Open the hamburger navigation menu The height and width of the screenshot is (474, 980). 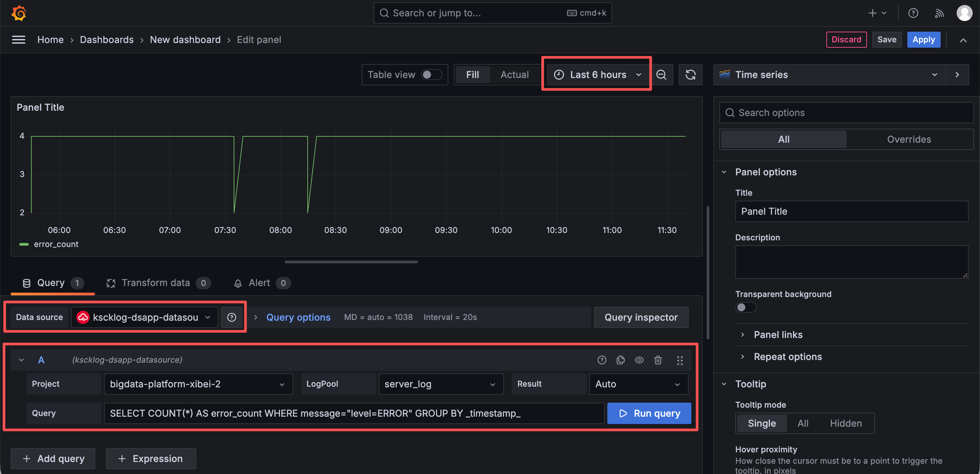(19, 40)
